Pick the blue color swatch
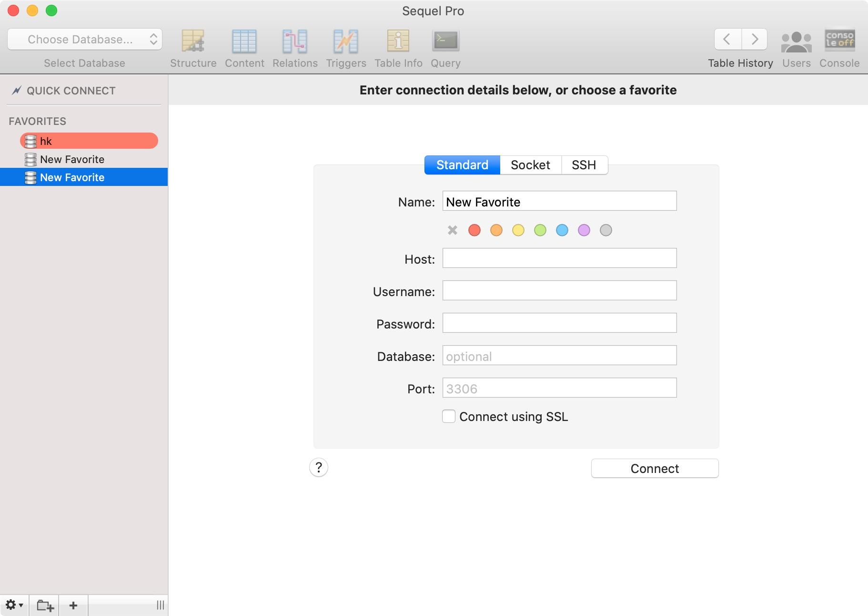 pos(562,230)
